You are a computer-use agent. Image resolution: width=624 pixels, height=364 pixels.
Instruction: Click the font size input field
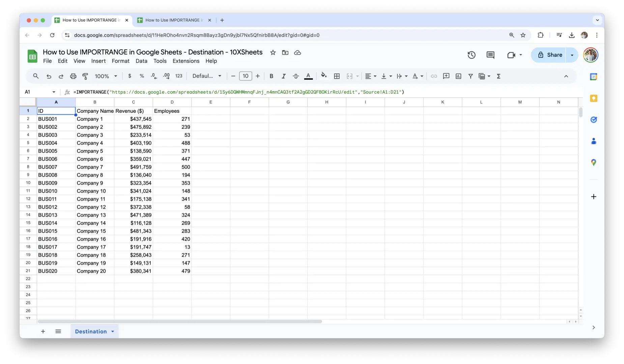(245, 76)
